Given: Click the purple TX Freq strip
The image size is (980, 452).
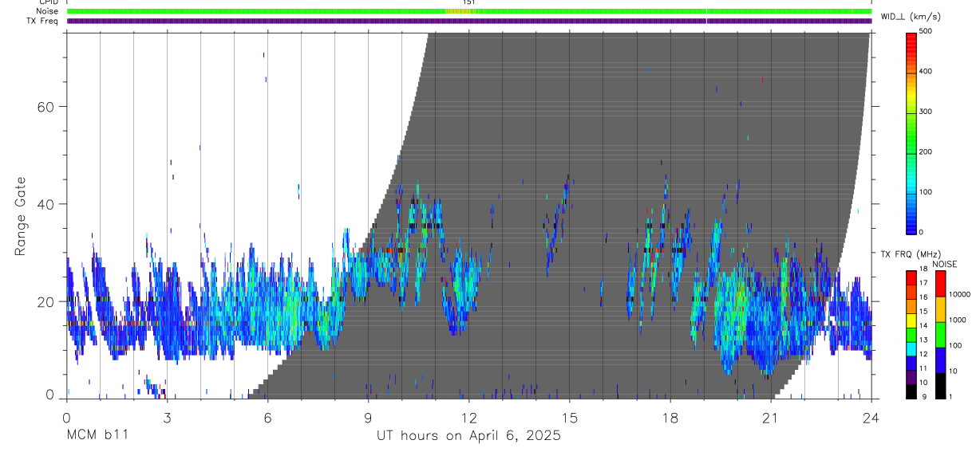Looking at the screenshot, I should pyautogui.click(x=468, y=21).
